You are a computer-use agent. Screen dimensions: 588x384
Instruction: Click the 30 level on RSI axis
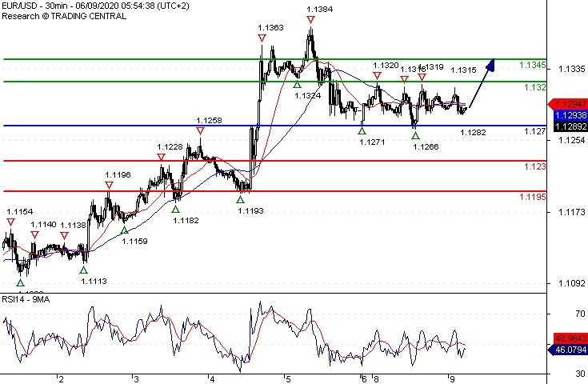click(580, 374)
